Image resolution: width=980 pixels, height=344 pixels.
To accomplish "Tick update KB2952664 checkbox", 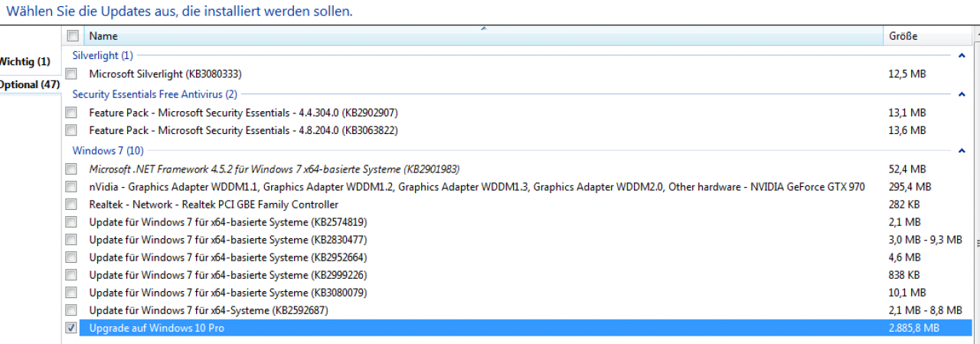I will [x=71, y=257].
